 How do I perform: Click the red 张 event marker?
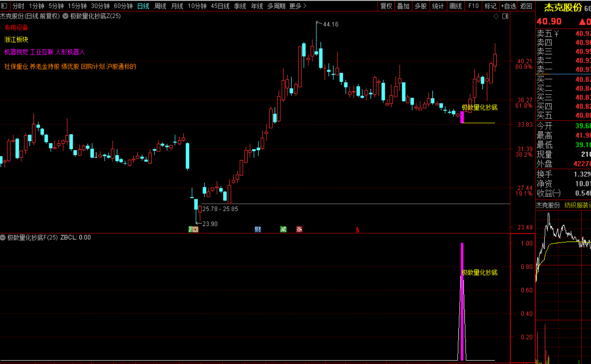(x=299, y=229)
